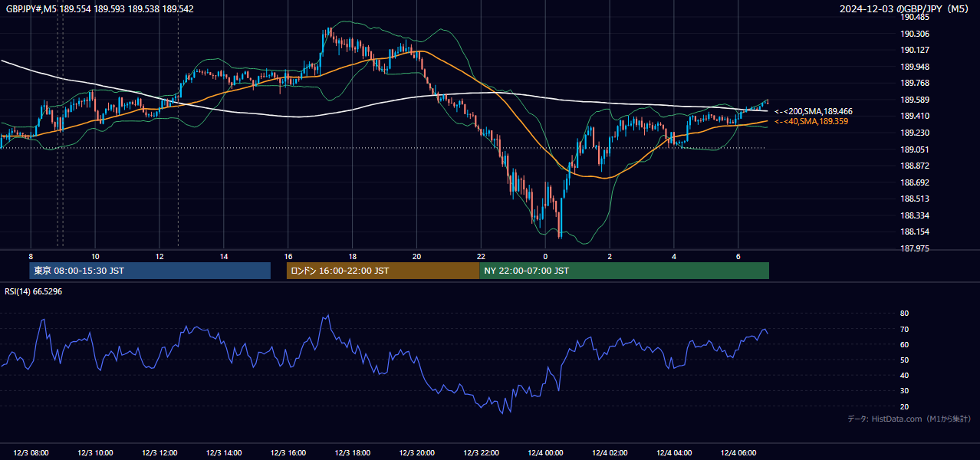Click the RSI(14) 66.5296 indicator label
Screen dimensions: 980x460
point(34,291)
